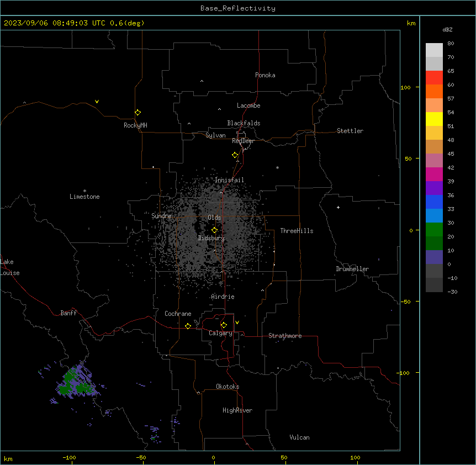Click the 0.6(deg) elevation angle text

coord(127,23)
